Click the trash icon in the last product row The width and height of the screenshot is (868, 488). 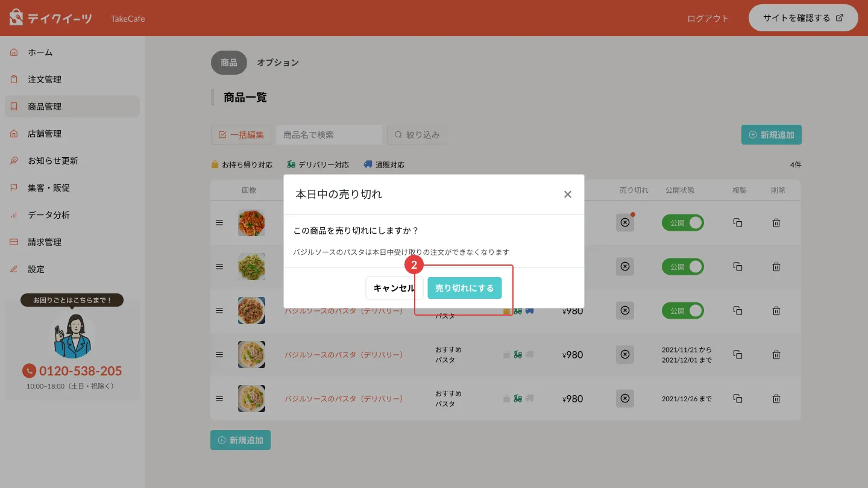tap(776, 399)
